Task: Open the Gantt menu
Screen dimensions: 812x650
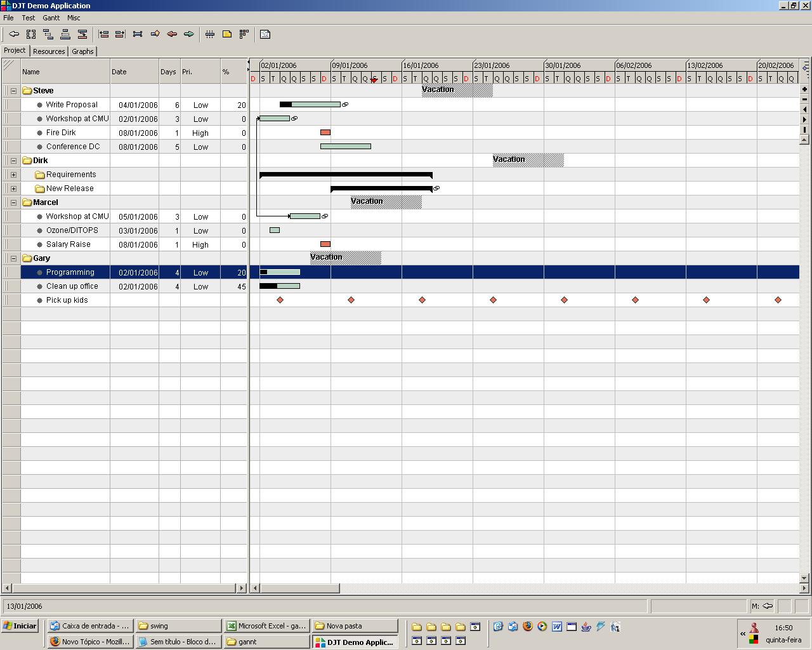Action: (51, 18)
